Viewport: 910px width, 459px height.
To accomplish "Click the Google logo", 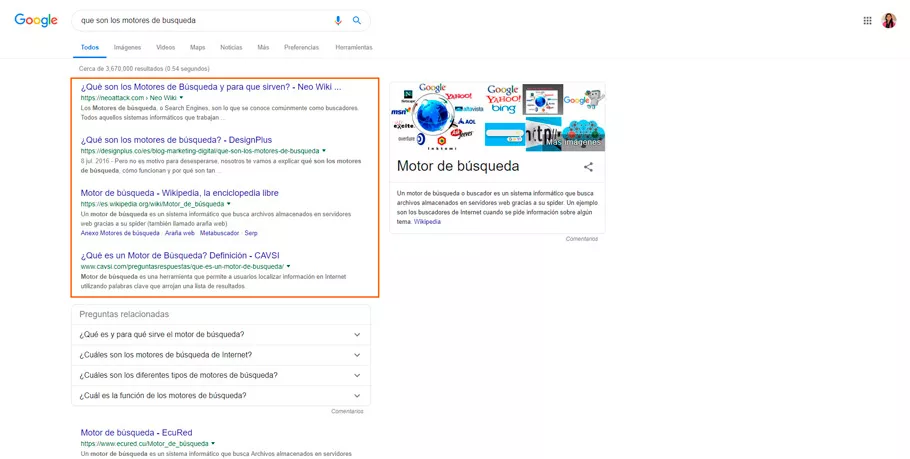I will point(36,20).
